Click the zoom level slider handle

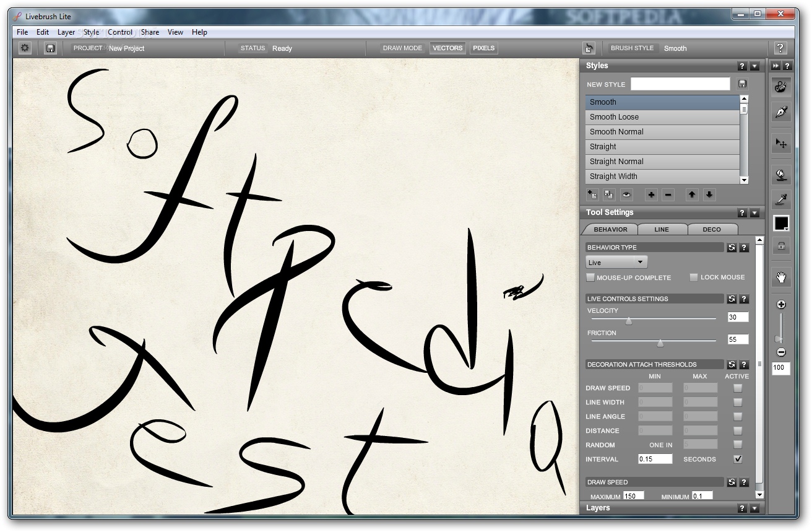click(777, 339)
